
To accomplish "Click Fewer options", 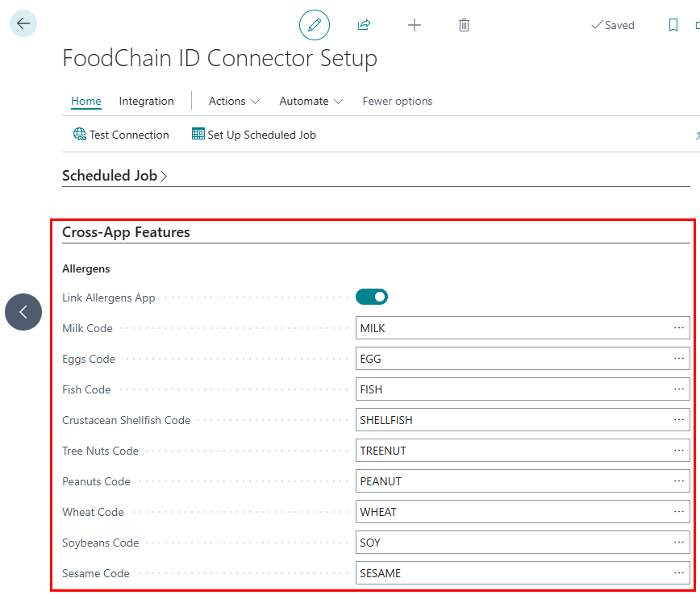I will 398,101.
